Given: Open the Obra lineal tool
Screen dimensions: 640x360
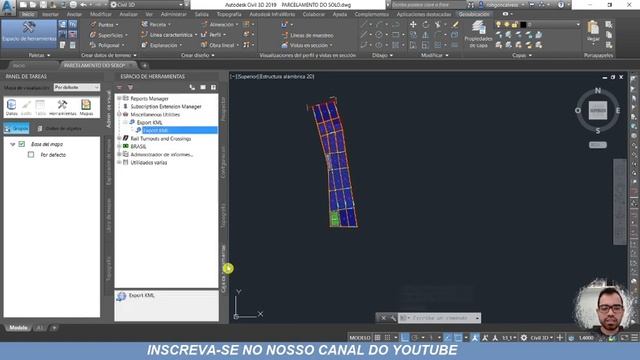Looking at the screenshot, I should coord(220,45).
